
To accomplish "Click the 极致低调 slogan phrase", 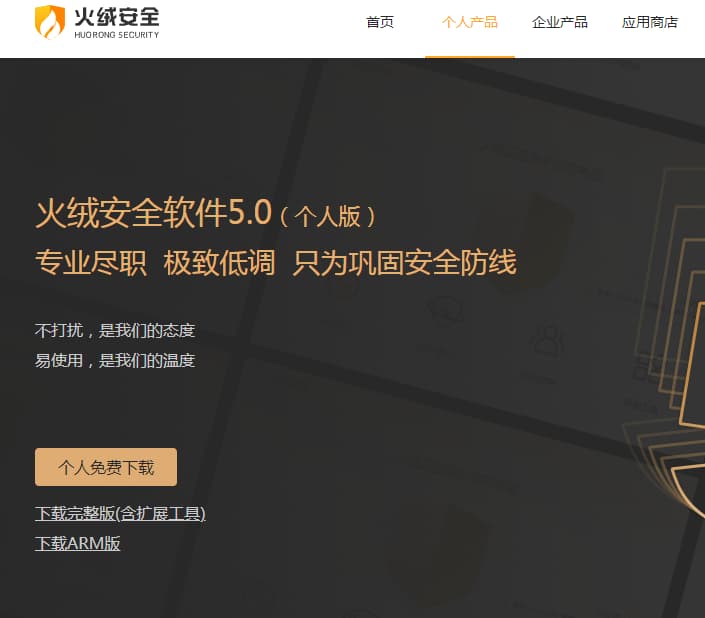I will [x=219, y=263].
